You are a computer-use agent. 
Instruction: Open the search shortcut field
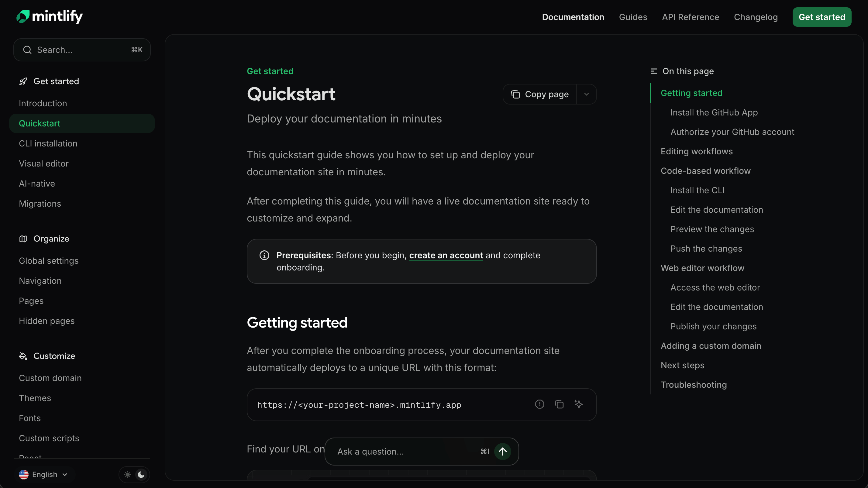(x=81, y=50)
